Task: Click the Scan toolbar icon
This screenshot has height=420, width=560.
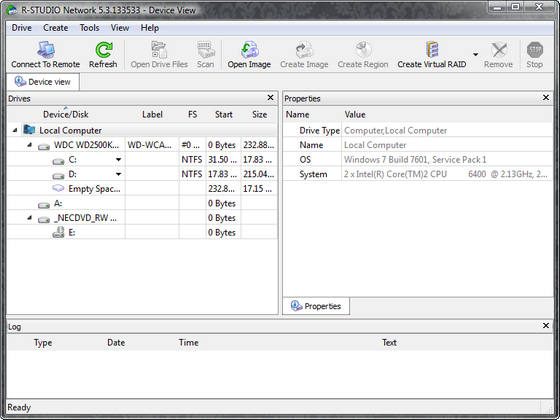Action: [x=206, y=50]
